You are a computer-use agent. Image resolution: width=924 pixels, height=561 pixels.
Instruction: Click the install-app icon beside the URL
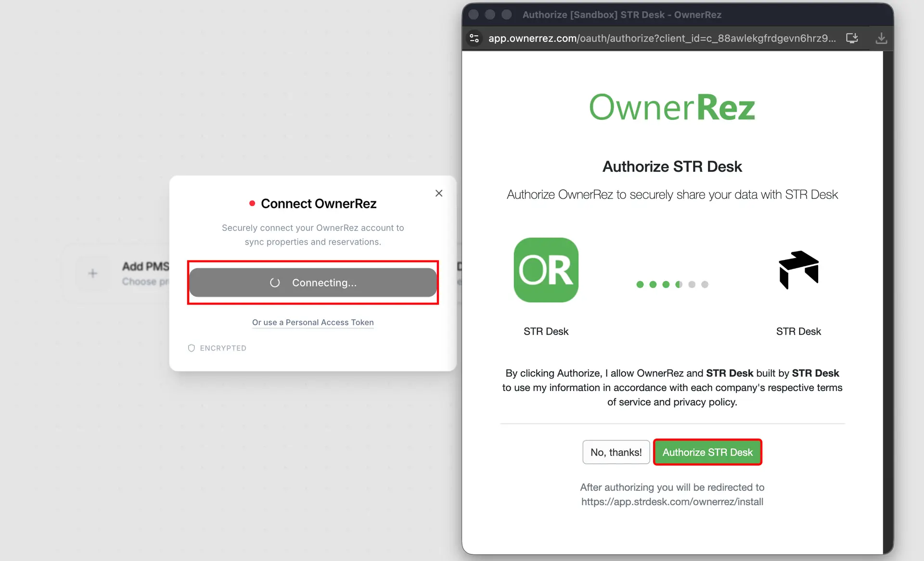[x=852, y=38]
